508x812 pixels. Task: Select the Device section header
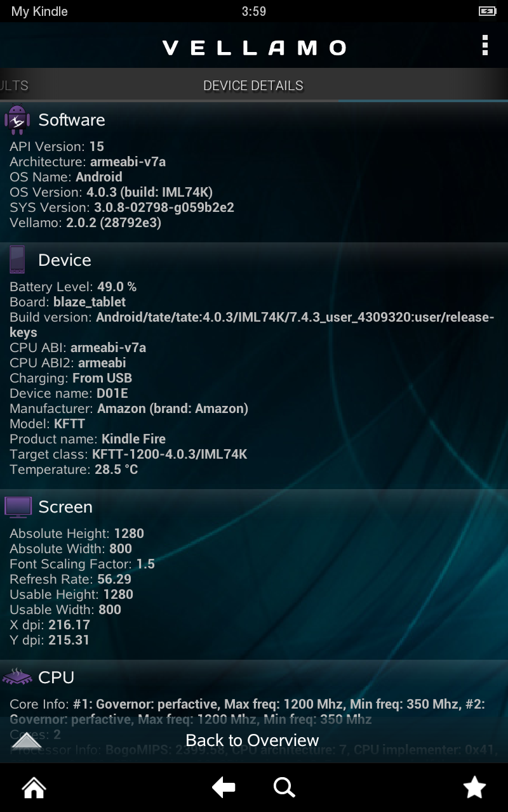coord(65,260)
